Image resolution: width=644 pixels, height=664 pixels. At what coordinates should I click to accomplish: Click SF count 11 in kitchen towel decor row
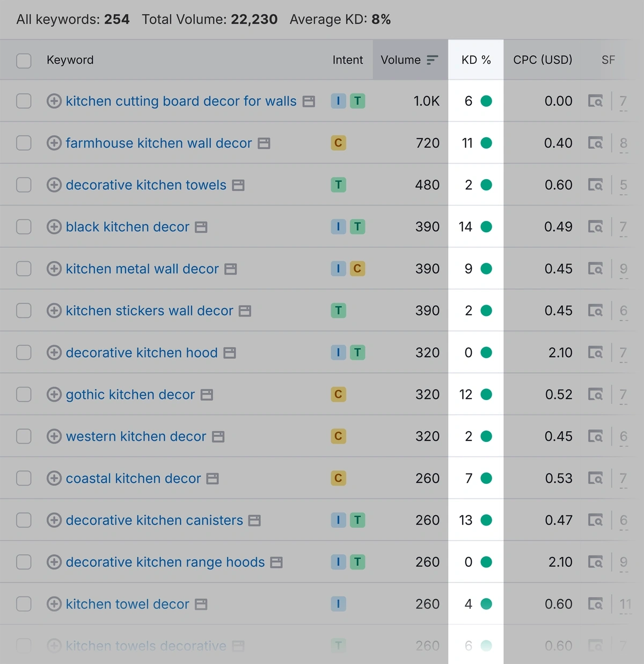pyautogui.click(x=625, y=604)
